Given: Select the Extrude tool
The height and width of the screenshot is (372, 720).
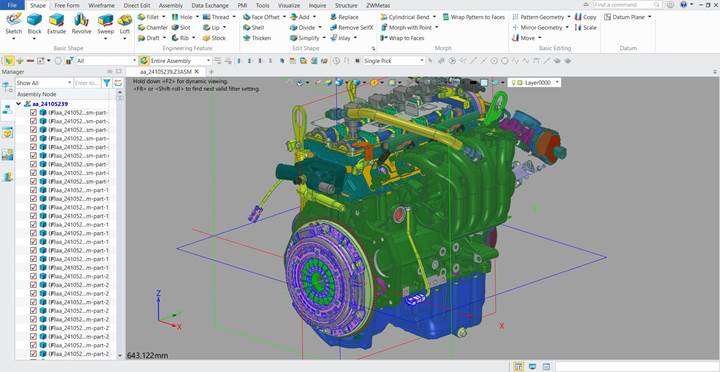Looking at the screenshot, I should click(56, 24).
